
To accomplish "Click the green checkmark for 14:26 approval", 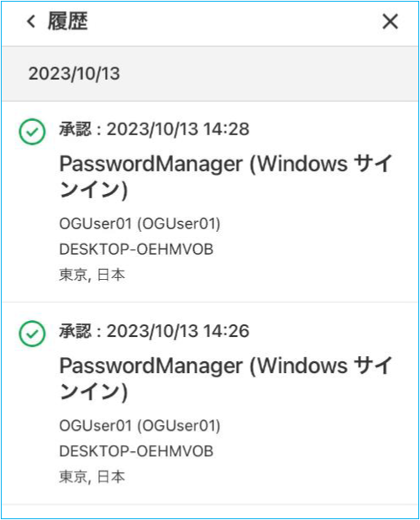I will 32,334.
